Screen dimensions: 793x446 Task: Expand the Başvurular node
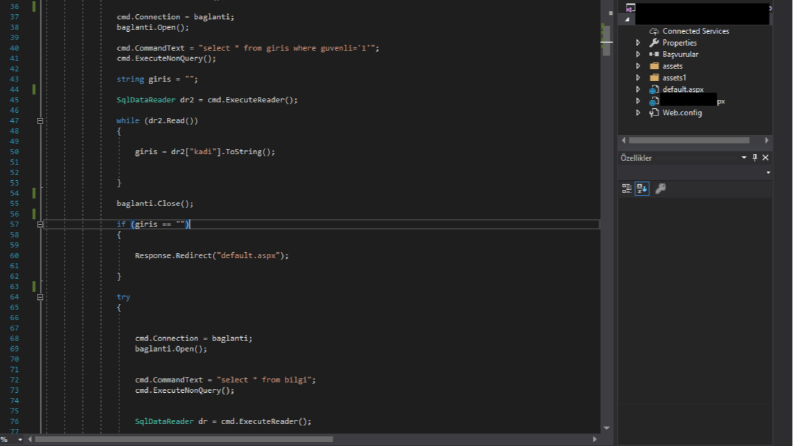[638, 55]
